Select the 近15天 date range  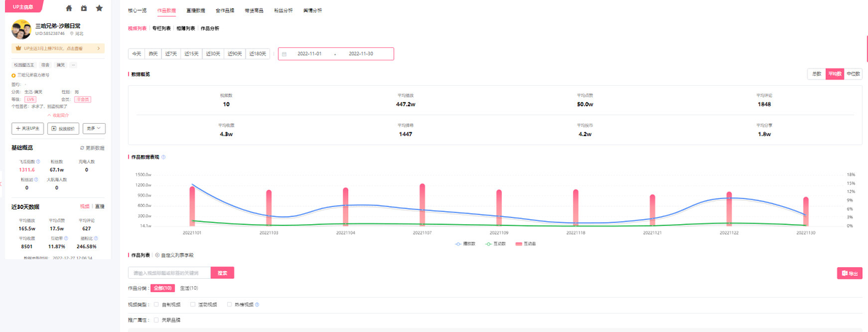pyautogui.click(x=192, y=54)
